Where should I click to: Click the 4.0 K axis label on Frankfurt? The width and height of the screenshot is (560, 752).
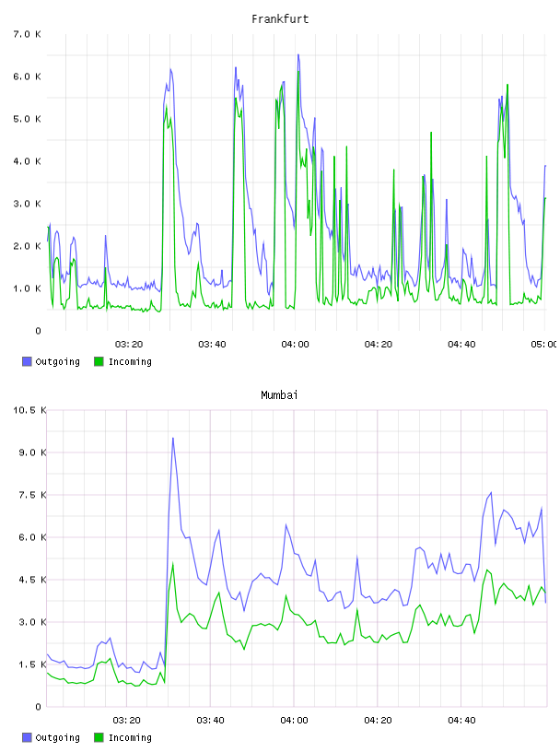(28, 161)
